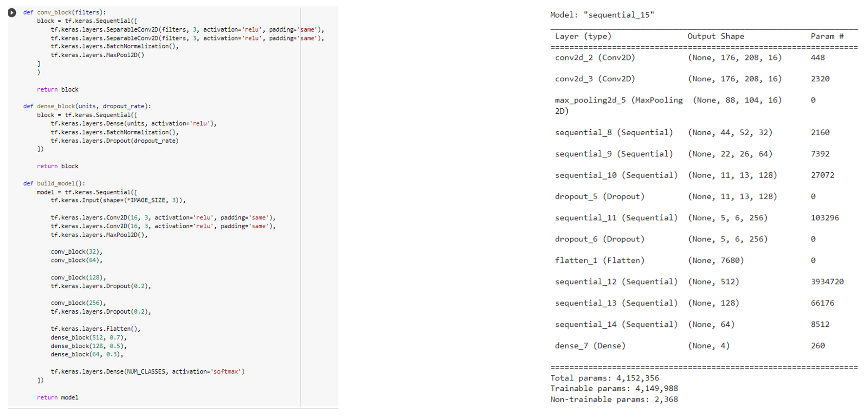Click the conv_block(256) call line

pyautogui.click(x=78, y=303)
